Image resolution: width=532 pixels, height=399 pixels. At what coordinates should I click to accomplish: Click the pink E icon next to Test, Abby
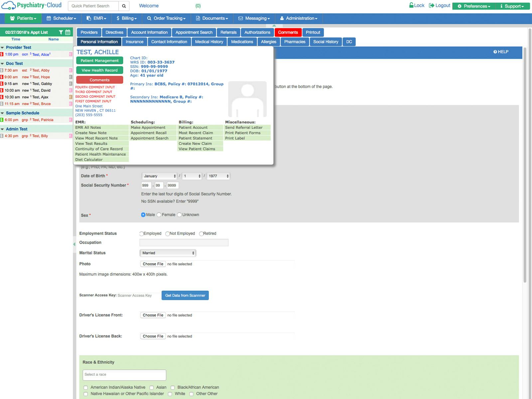tap(70, 70)
